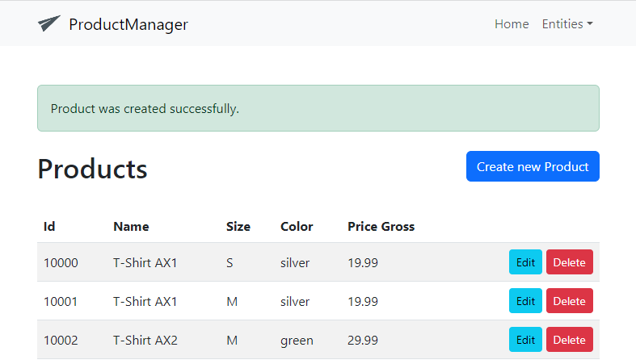Click the Id column header
This screenshot has width=636, height=364.
point(49,226)
